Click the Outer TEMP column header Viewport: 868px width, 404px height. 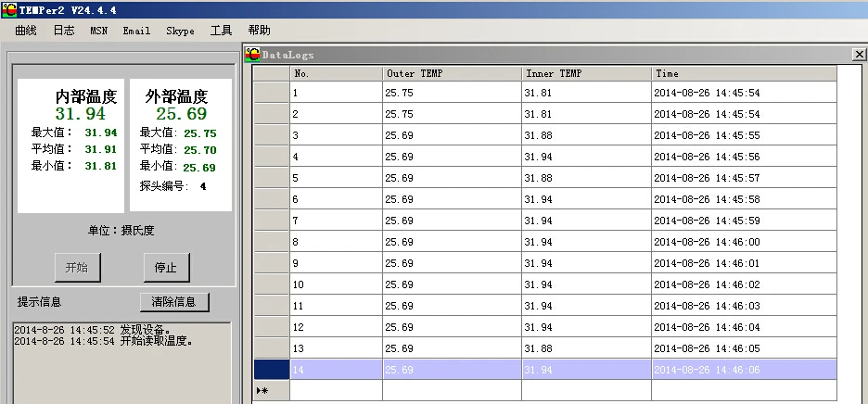pyautogui.click(x=452, y=73)
